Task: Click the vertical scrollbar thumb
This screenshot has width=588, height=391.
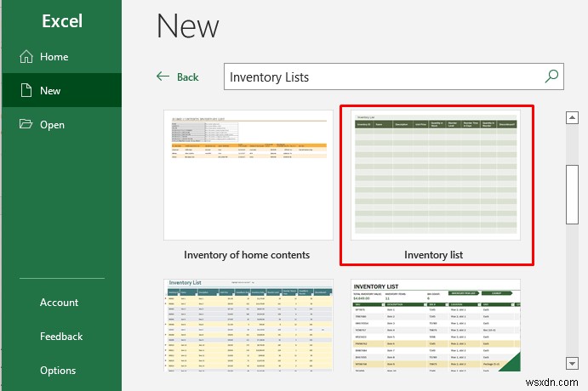Action: (572, 195)
